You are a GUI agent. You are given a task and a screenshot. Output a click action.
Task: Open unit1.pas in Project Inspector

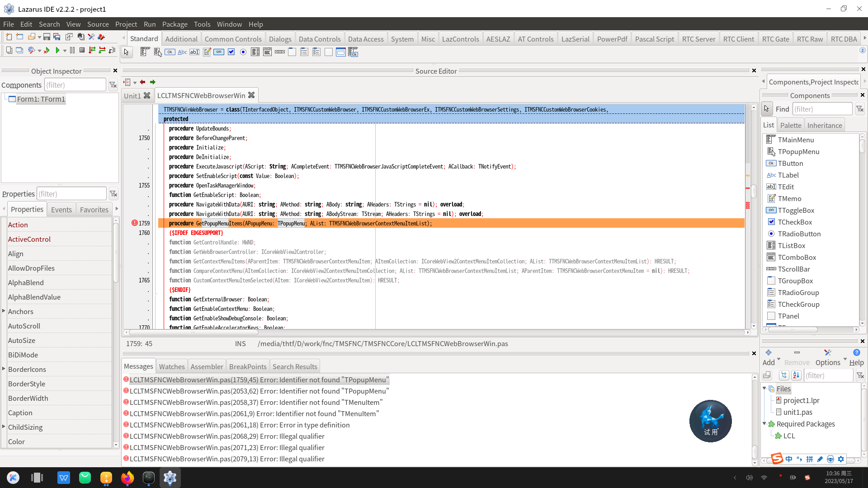coord(797,412)
